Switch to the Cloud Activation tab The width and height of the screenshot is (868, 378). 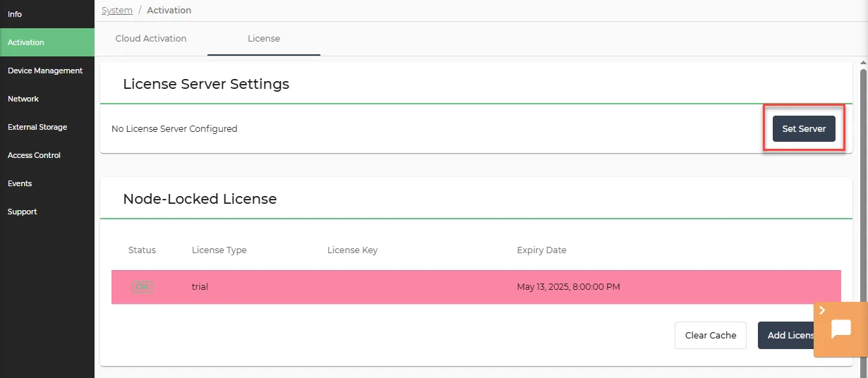(151, 39)
